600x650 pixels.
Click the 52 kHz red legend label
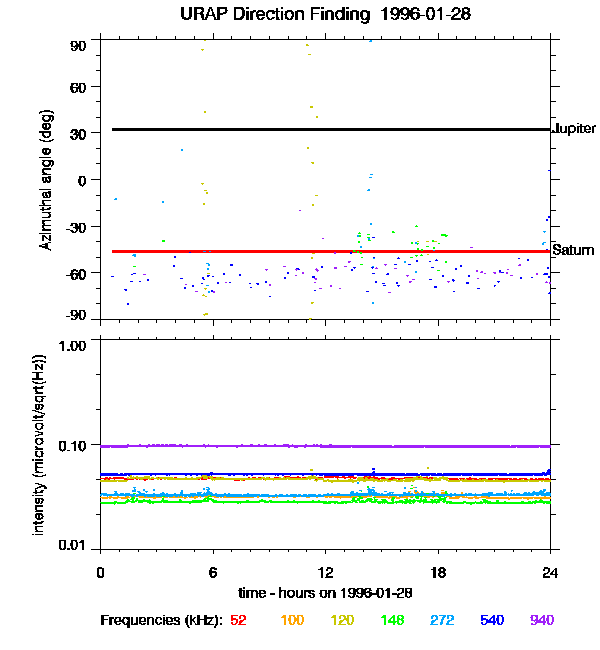click(x=238, y=620)
